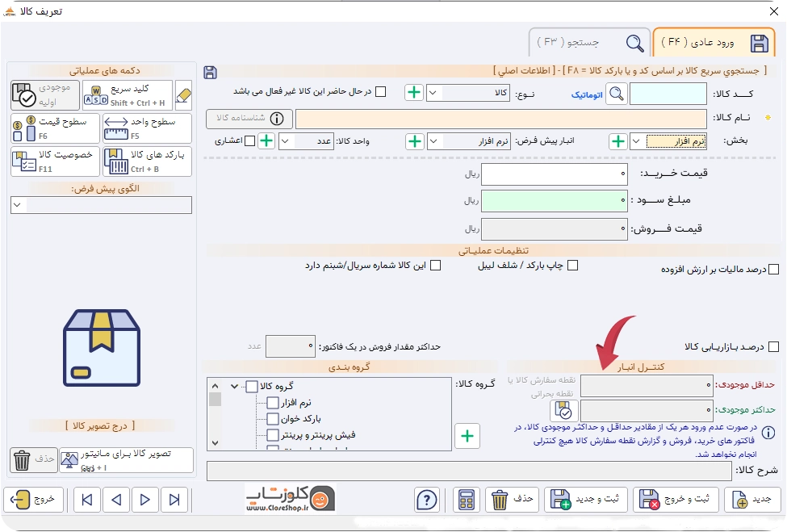Open کلید سریع Shift+Ctrl+H button
The height and width of the screenshot is (532, 787).
click(x=128, y=95)
